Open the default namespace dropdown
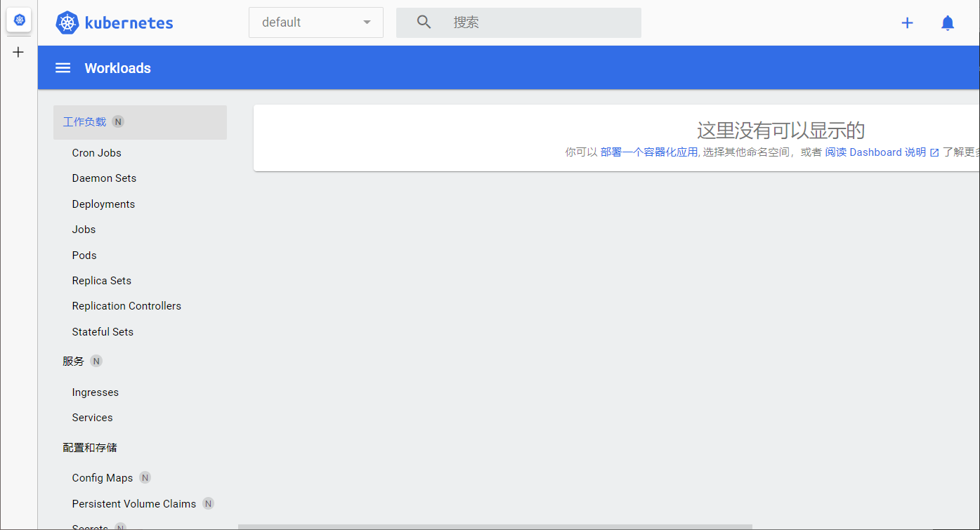Image resolution: width=980 pixels, height=530 pixels. pos(309,22)
